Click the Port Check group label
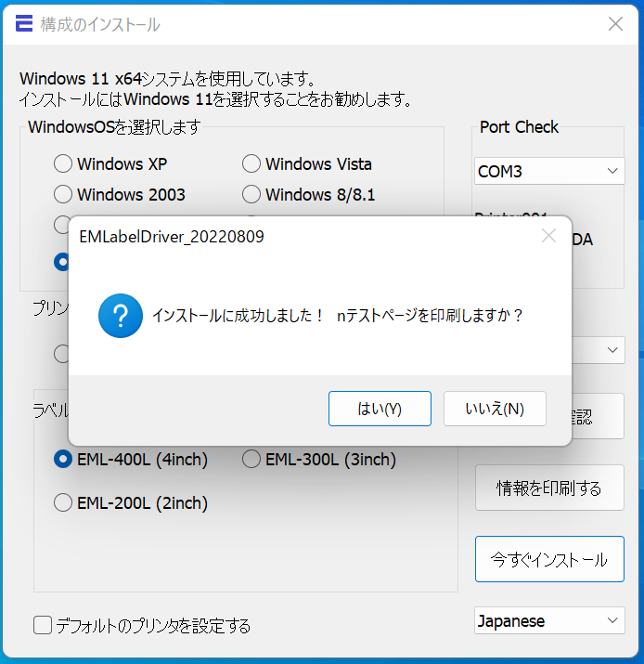The height and width of the screenshot is (664, 644). pyautogui.click(x=519, y=127)
